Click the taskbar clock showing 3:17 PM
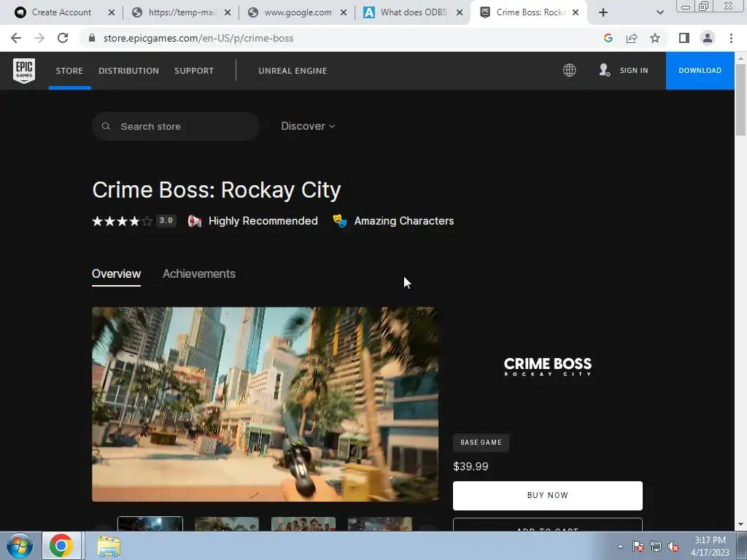The image size is (747, 560). [710, 546]
